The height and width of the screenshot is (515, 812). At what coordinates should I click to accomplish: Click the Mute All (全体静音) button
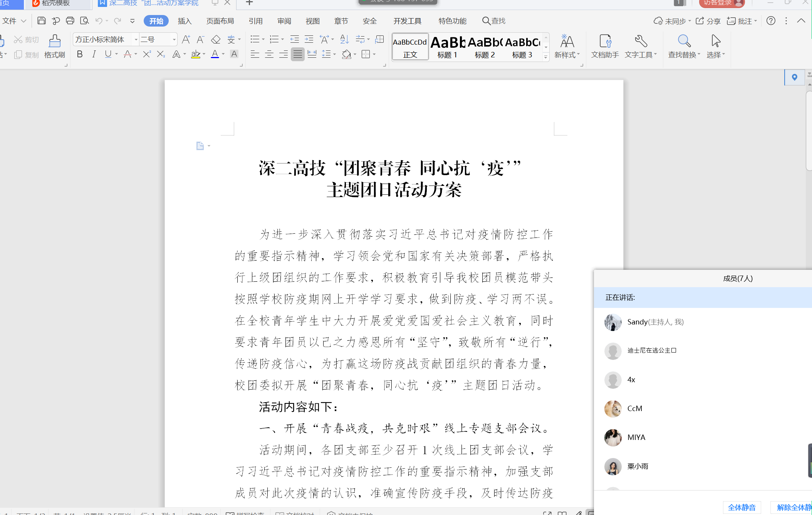coord(742,507)
